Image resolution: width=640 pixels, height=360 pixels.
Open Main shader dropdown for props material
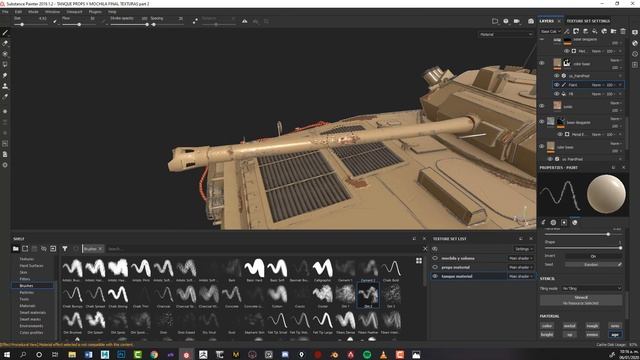pos(520,267)
